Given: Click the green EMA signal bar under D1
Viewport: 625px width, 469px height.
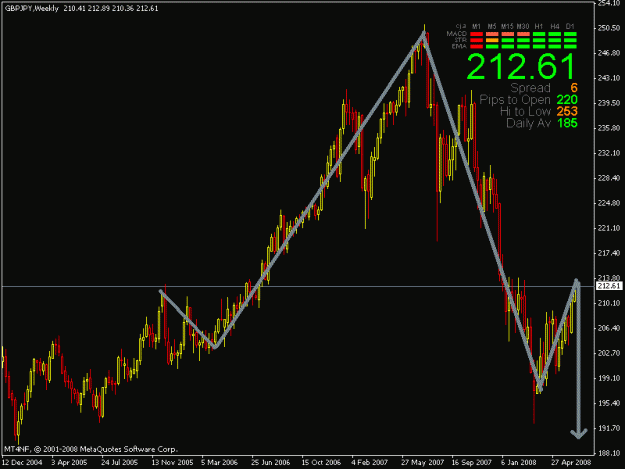Looking at the screenshot, I should coord(570,47).
